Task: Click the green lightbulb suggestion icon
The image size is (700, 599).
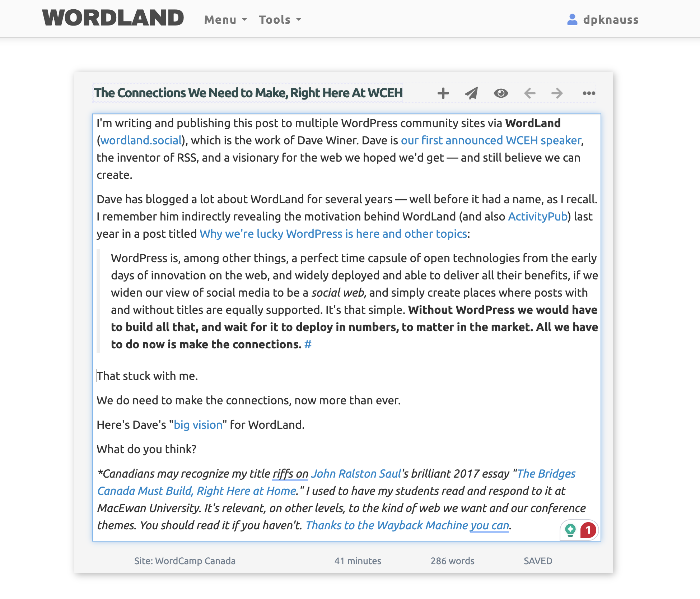Action: (x=570, y=530)
